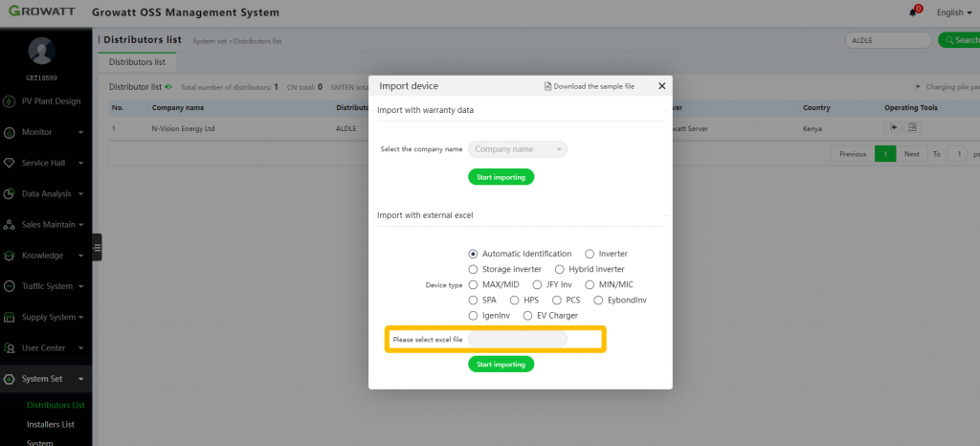Select the Inverter radio button
980x446 pixels.
pos(590,255)
